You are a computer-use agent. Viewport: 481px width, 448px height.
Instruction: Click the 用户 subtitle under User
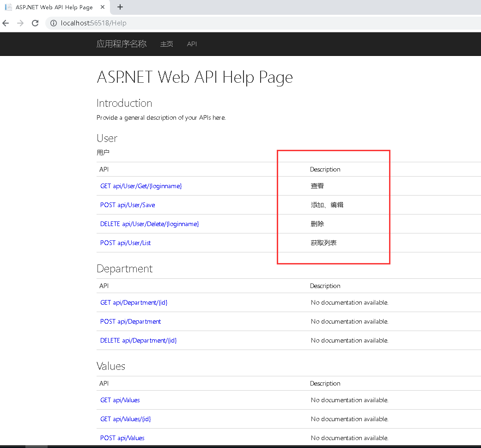point(103,153)
